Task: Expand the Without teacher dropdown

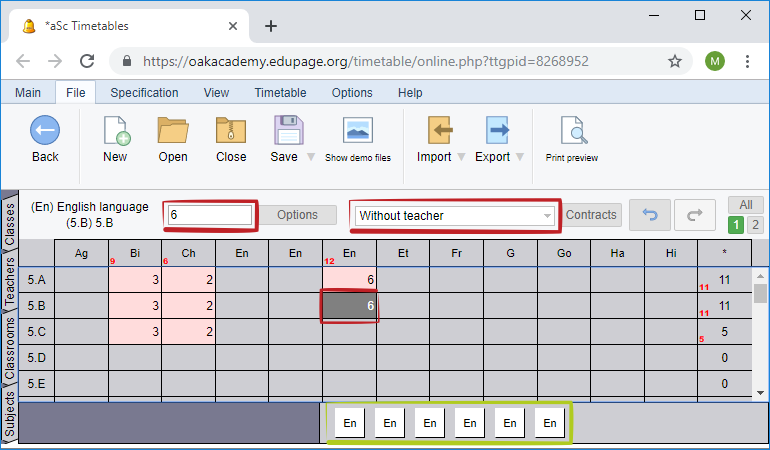Action: click(547, 216)
